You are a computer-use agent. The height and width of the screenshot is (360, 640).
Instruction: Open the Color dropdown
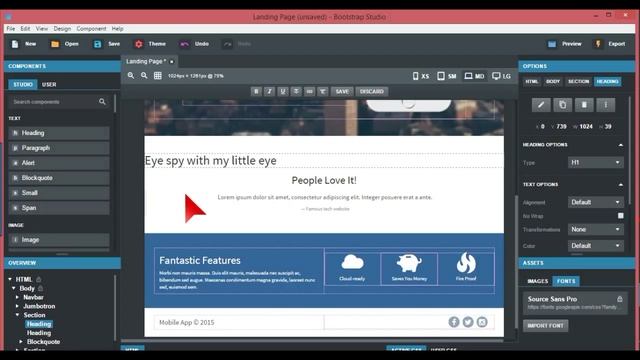[596, 246]
